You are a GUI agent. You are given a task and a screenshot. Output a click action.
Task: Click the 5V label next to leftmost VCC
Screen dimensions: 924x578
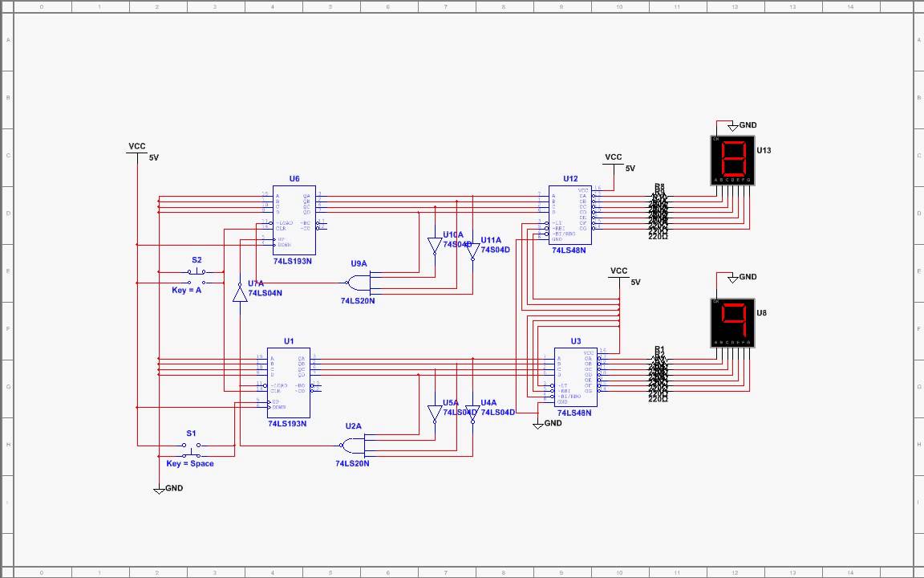coord(154,158)
